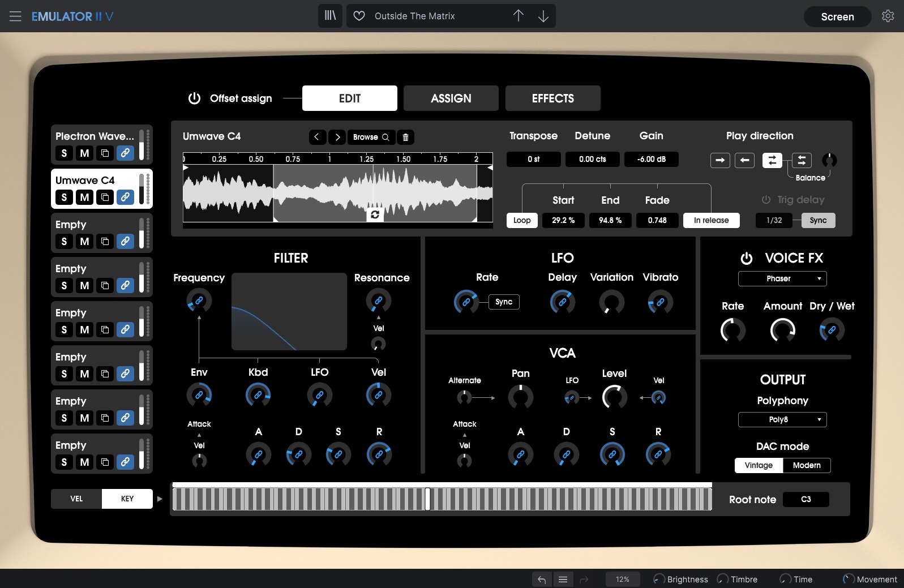
Task: Delete the sample with trash icon
Action: (x=405, y=137)
